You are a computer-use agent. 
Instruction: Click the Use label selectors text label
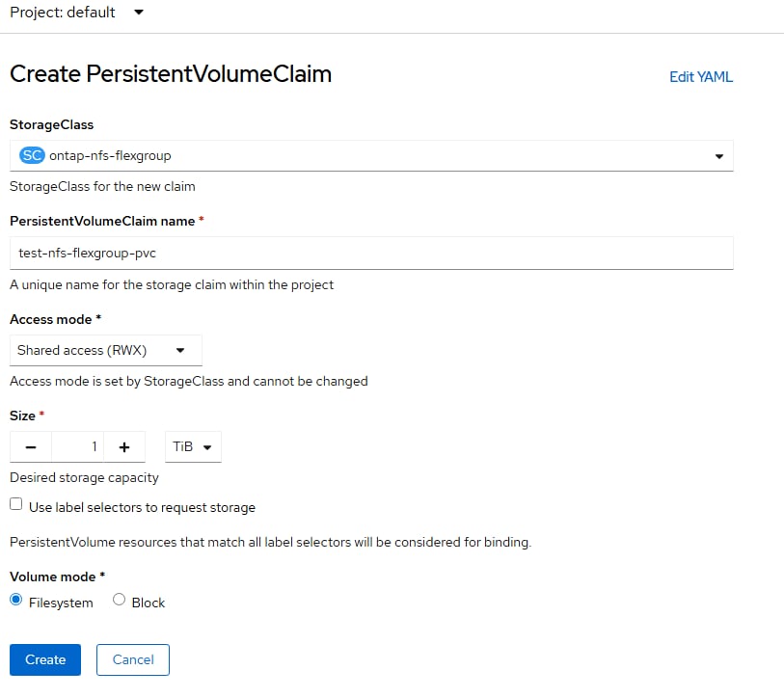(142, 507)
